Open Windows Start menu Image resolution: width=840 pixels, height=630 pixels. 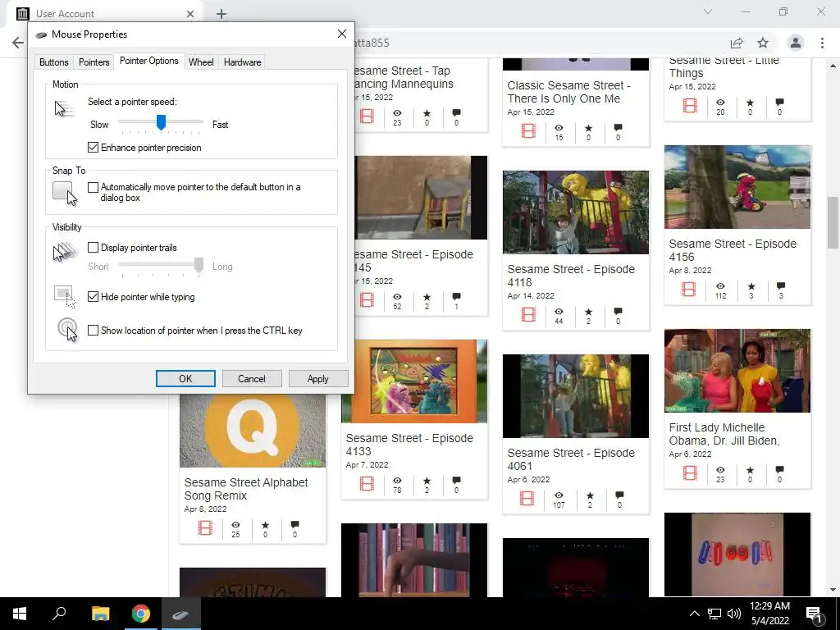[x=20, y=614]
